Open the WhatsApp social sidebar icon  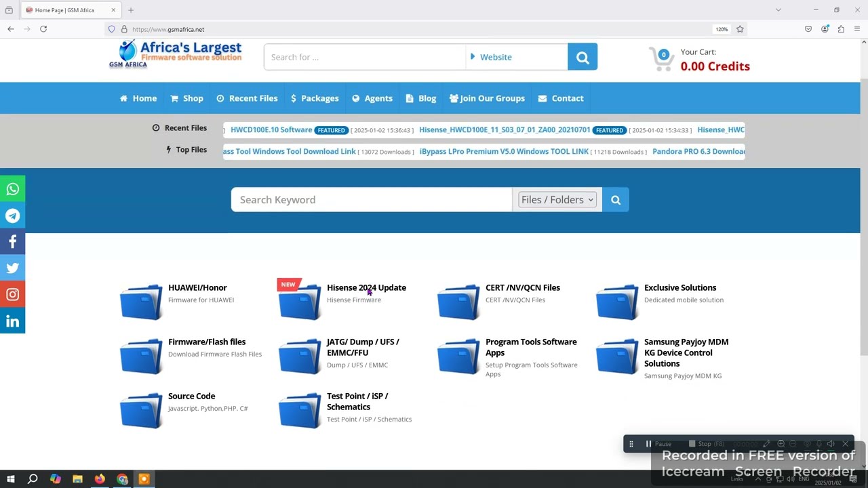pyautogui.click(x=12, y=189)
